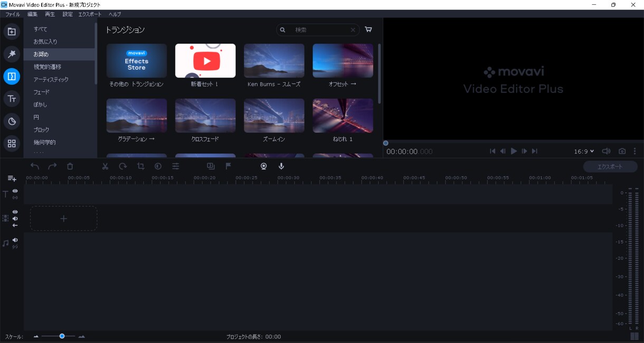
Task: Click the add media plus placeholder
Action: tap(63, 218)
